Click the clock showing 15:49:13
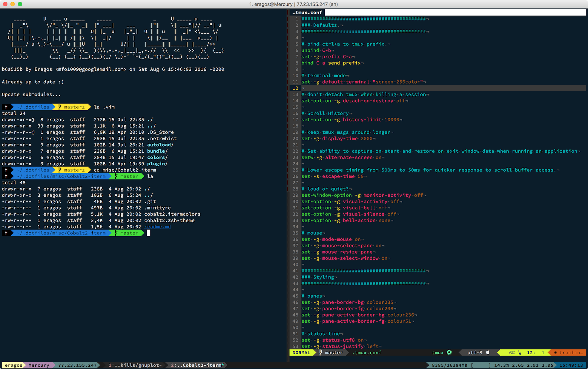This screenshot has height=369, width=588. click(571, 365)
